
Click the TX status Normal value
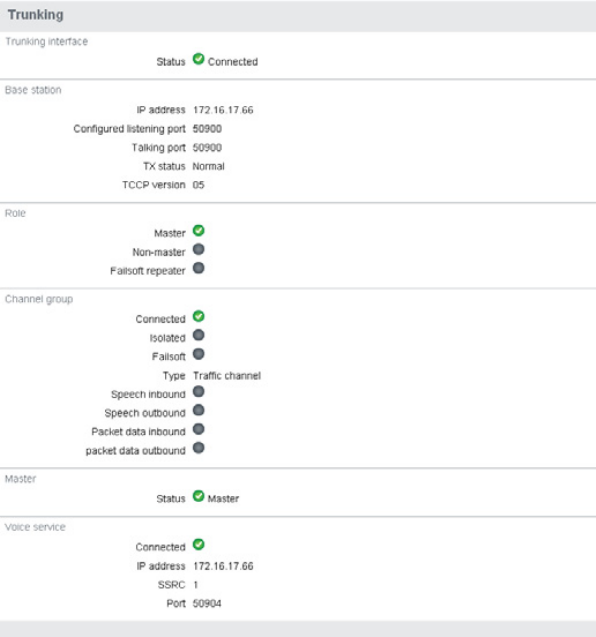(x=208, y=166)
